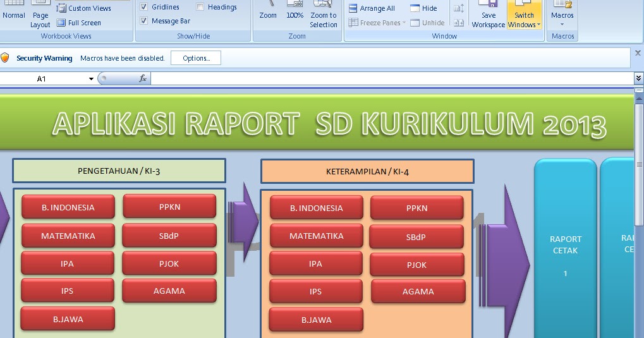This screenshot has height=338, width=644.
Task: Open Custom Views dialog
Action: pyautogui.click(x=84, y=8)
